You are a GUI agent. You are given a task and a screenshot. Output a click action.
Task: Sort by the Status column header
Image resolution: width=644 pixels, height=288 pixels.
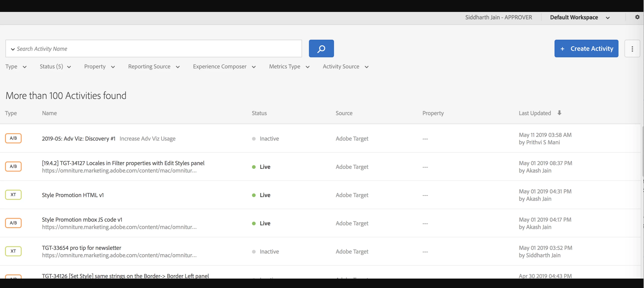point(259,113)
